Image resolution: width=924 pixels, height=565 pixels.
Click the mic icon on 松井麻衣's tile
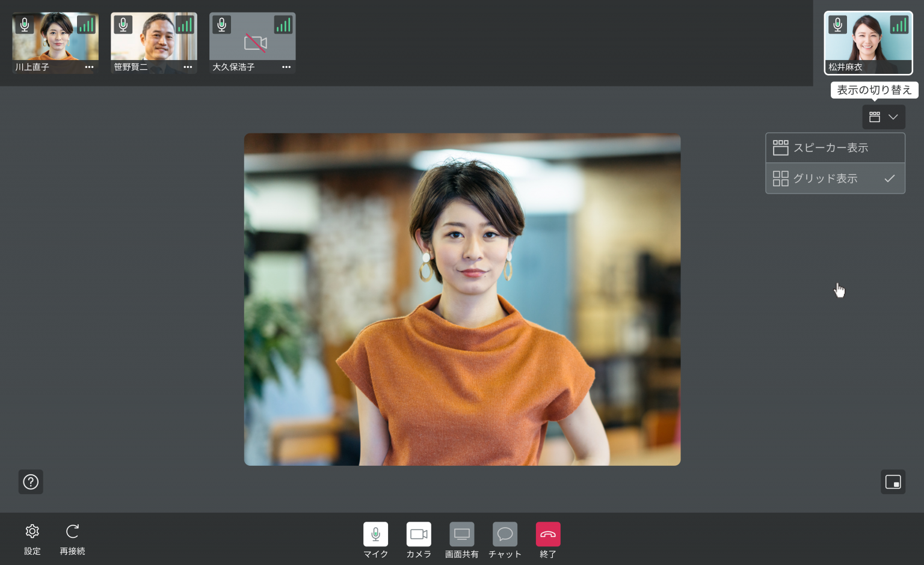pyautogui.click(x=837, y=25)
